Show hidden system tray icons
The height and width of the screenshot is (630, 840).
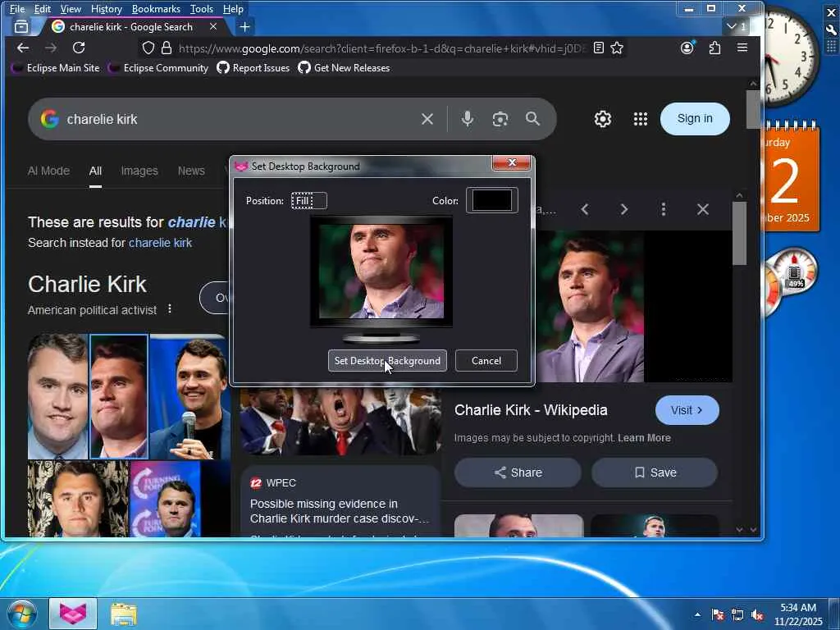(697, 615)
